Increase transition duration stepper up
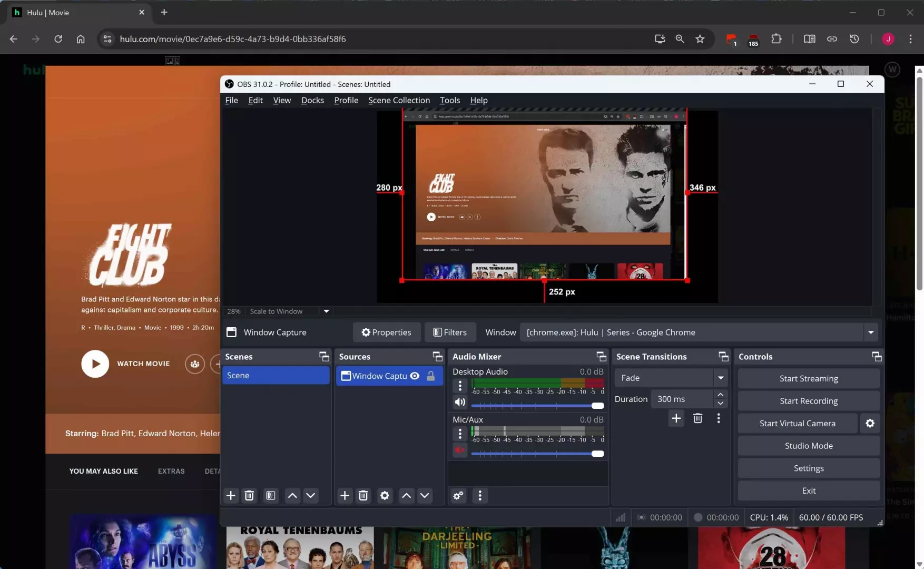This screenshot has width=924, height=569. tap(721, 395)
